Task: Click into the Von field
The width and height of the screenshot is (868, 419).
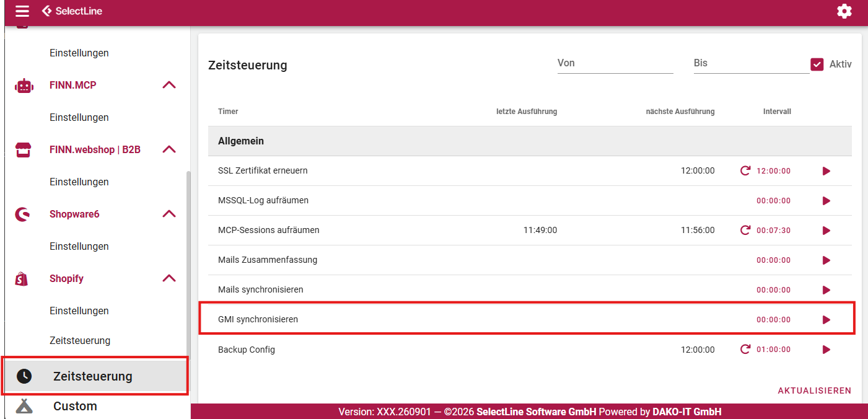Action: [615, 63]
